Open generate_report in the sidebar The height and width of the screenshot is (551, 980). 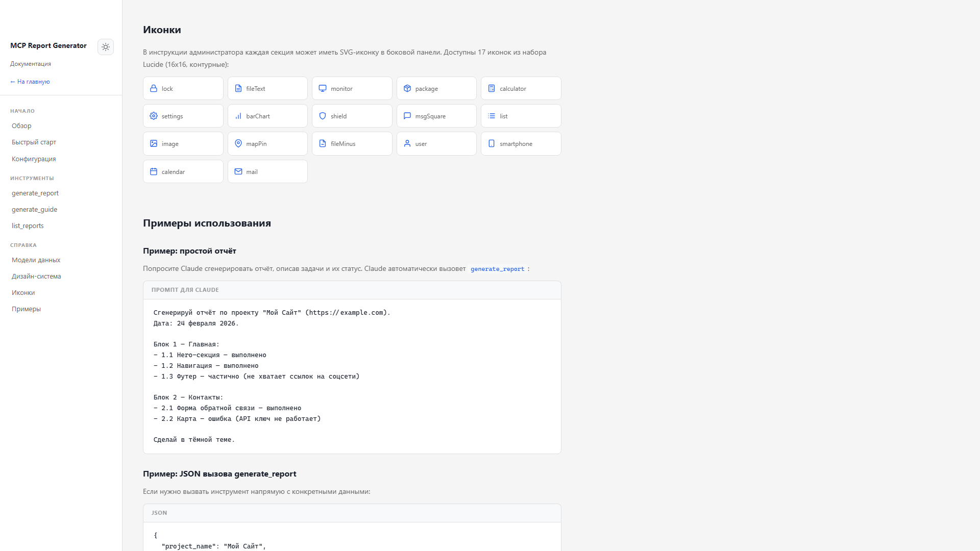(35, 193)
